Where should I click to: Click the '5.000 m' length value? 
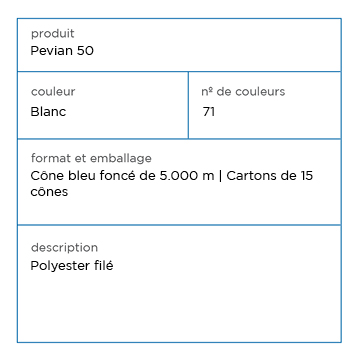(187, 176)
